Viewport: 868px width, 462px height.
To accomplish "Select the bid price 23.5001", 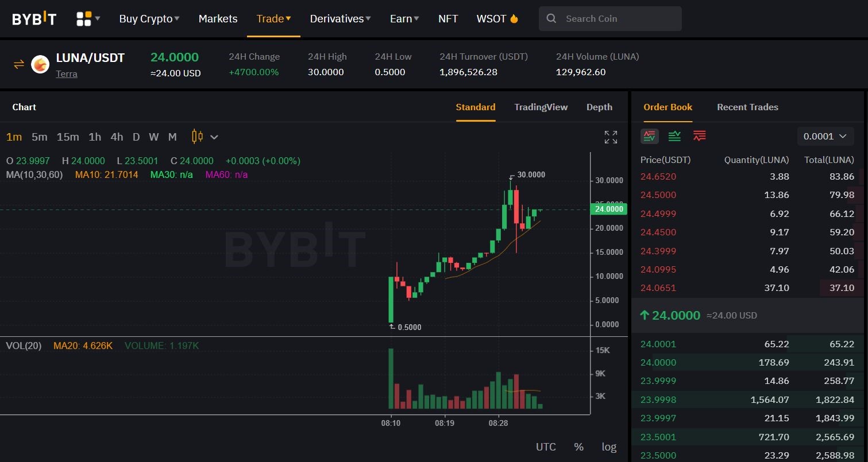I will coord(658,437).
